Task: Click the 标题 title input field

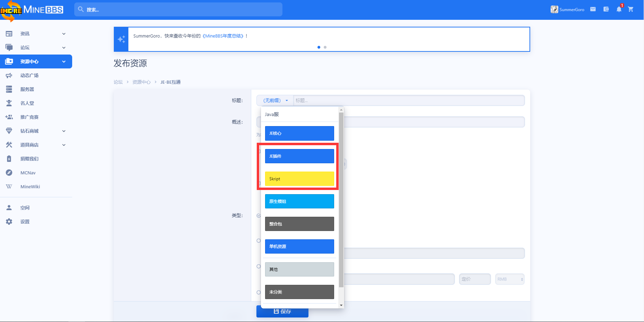Action: [x=408, y=100]
